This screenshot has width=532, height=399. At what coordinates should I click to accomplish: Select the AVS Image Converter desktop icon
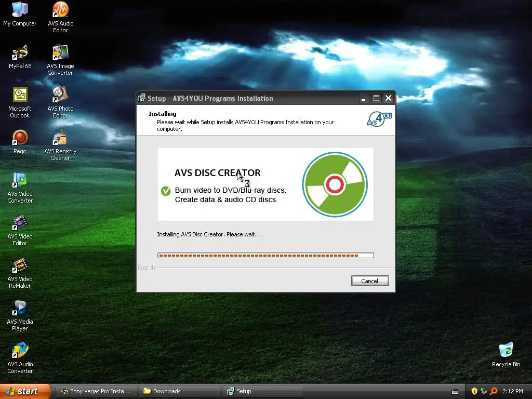60,60
